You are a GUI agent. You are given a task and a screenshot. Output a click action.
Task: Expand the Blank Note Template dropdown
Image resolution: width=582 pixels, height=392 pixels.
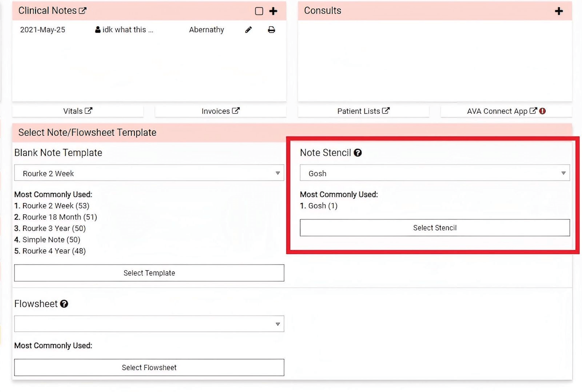(149, 173)
